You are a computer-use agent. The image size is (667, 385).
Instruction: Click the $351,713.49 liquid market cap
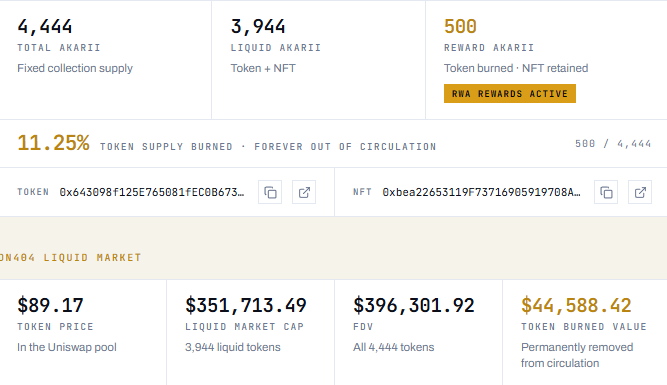click(x=245, y=305)
